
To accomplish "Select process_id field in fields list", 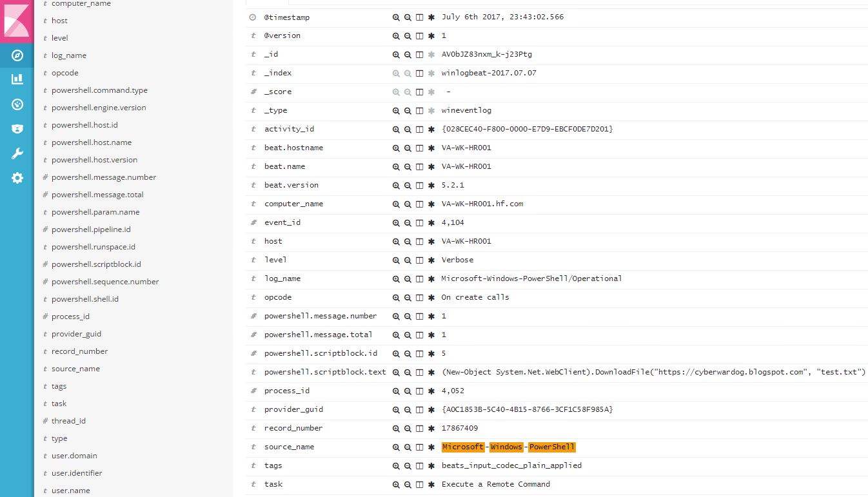I will [70, 317].
